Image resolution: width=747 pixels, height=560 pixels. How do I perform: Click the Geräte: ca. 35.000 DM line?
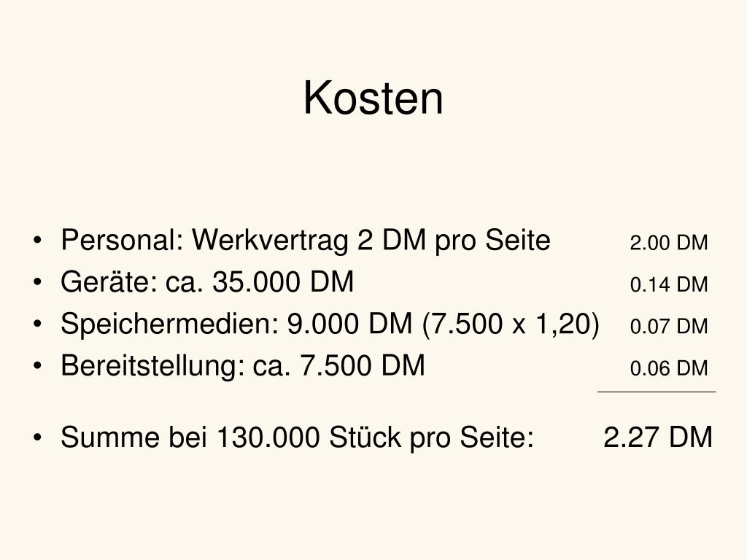(207, 281)
